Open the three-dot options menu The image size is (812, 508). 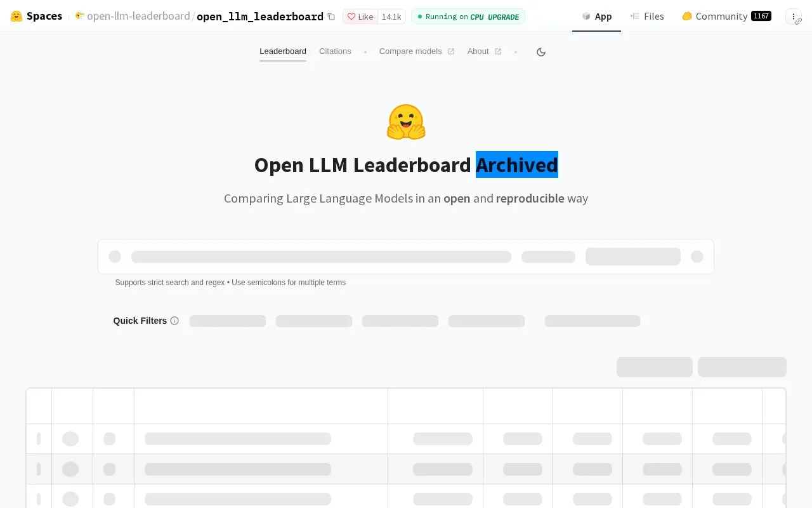pyautogui.click(x=794, y=17)
